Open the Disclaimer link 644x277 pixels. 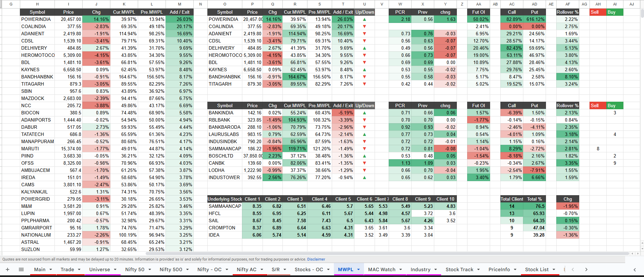316,259
